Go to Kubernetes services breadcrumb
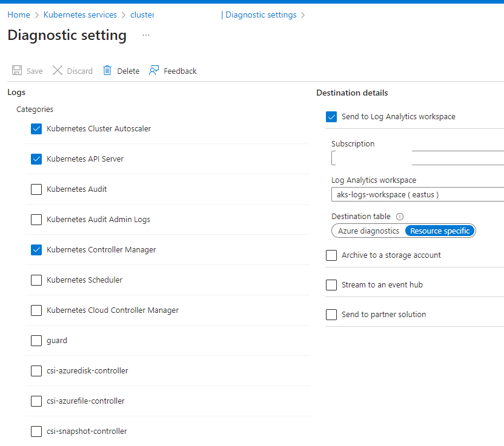 click(x=80, y=15)
